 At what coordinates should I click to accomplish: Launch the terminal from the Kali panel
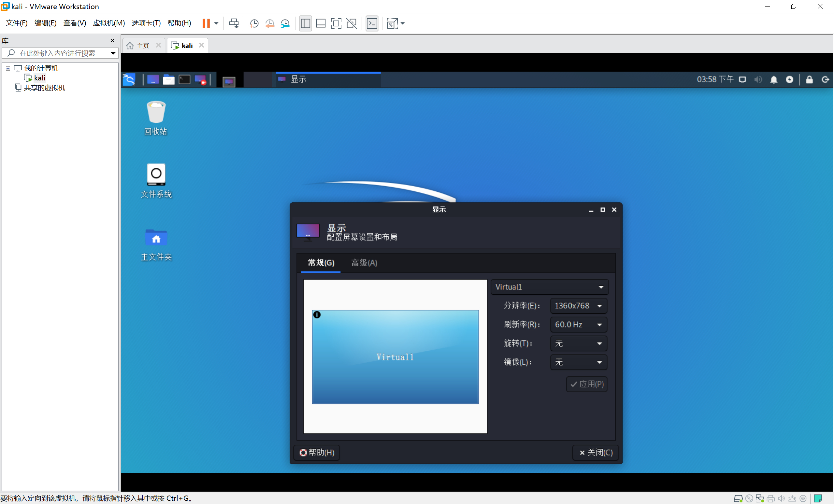coord(184,79)
